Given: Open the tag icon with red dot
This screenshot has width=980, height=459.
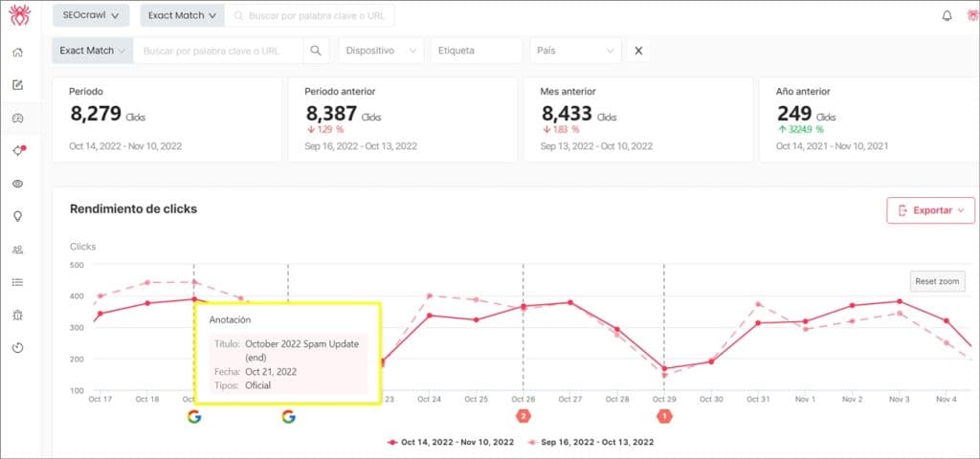Looking at the screenshot, I should coord(18,150).
